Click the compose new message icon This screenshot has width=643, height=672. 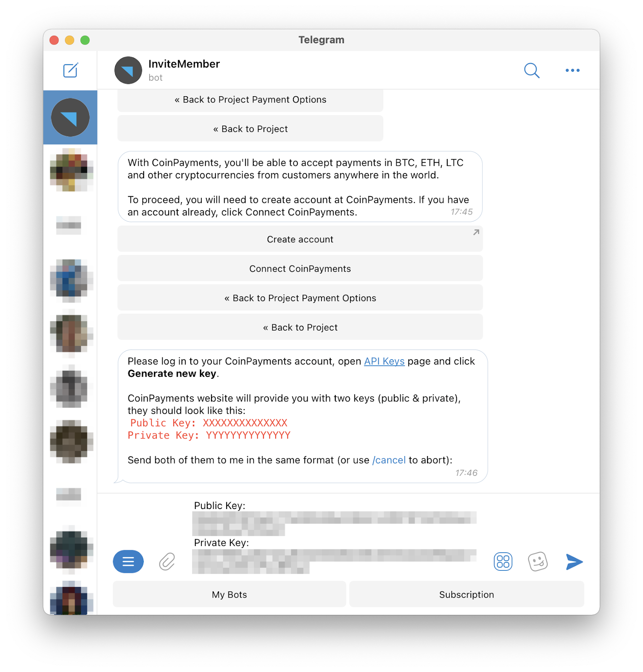[71, 70]
